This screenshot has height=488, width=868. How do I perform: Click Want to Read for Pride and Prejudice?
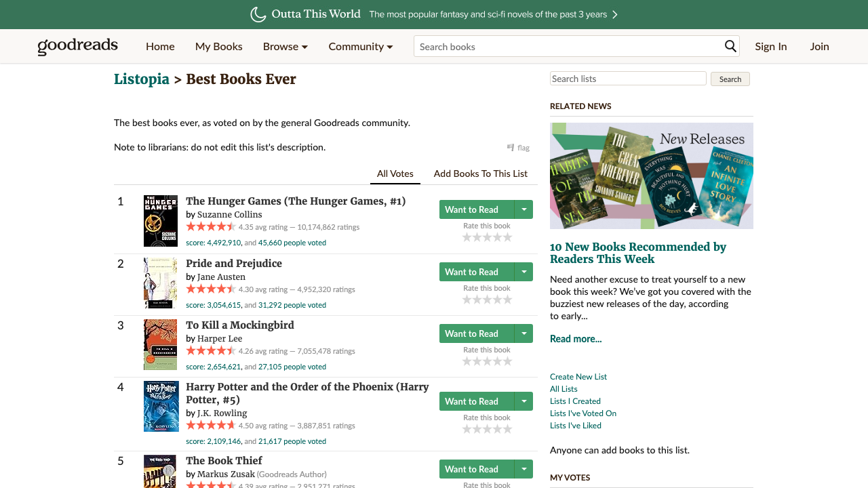point(477,272)
